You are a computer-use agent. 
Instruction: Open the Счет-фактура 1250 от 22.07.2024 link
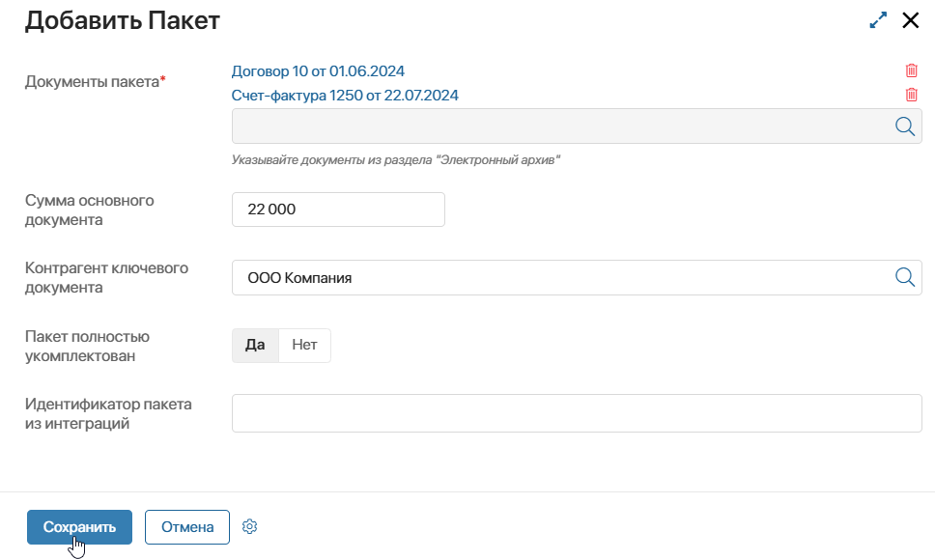345,95
